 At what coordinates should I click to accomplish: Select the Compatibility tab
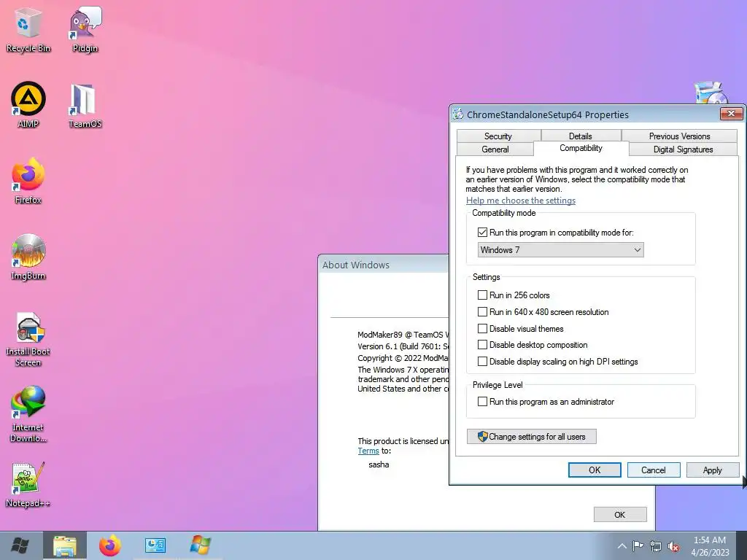pyautogui.click(x=581, y=148)
